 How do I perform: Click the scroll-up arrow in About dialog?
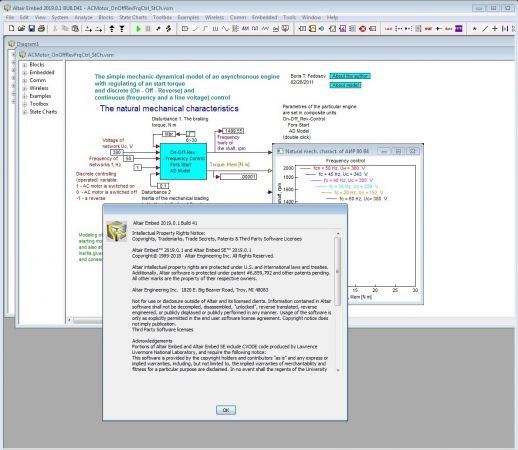click(x=338, y=234)
